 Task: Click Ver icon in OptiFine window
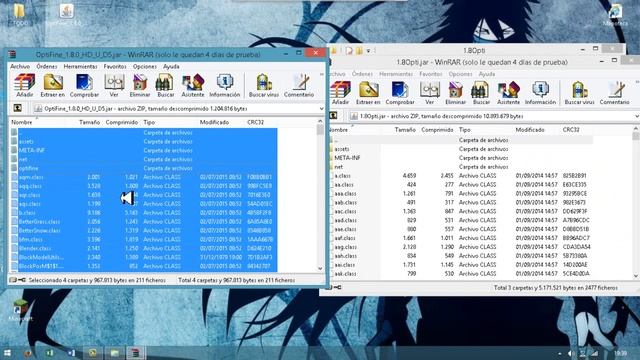pos(114,85)
